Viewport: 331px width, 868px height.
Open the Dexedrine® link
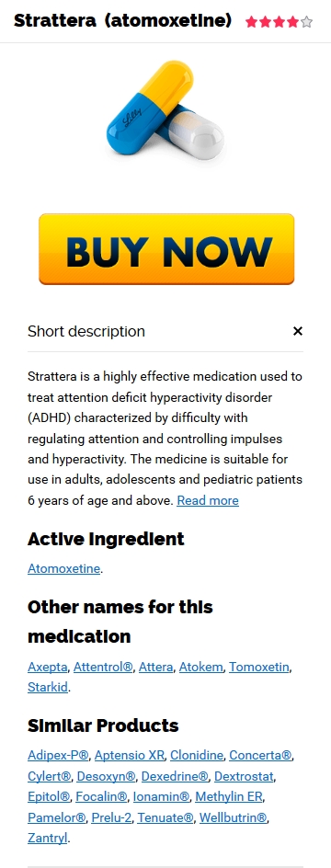pyautogui.click(x=175, y=777)
